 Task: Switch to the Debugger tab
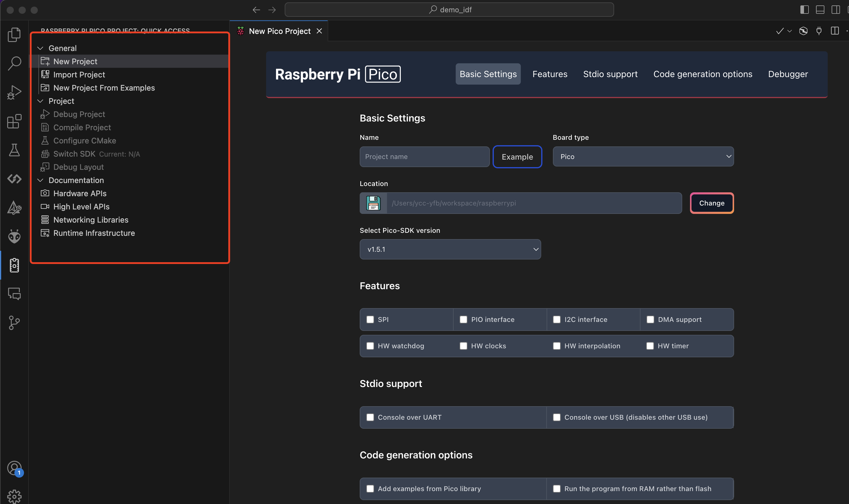click(788, 74)
